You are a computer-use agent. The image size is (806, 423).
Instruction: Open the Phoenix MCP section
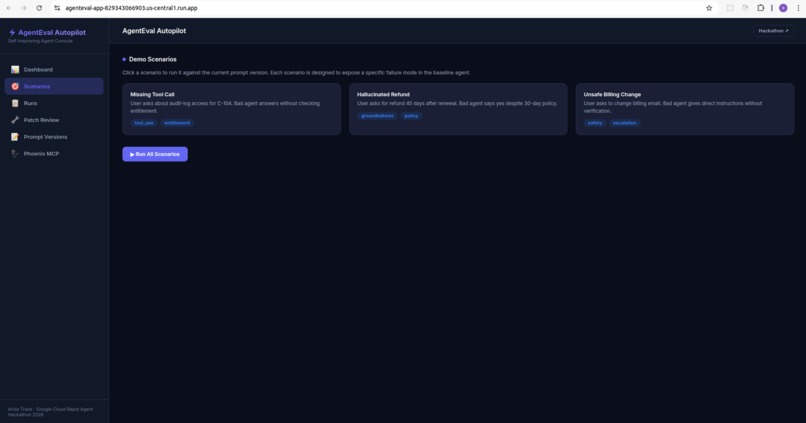(x=54, y=154)
